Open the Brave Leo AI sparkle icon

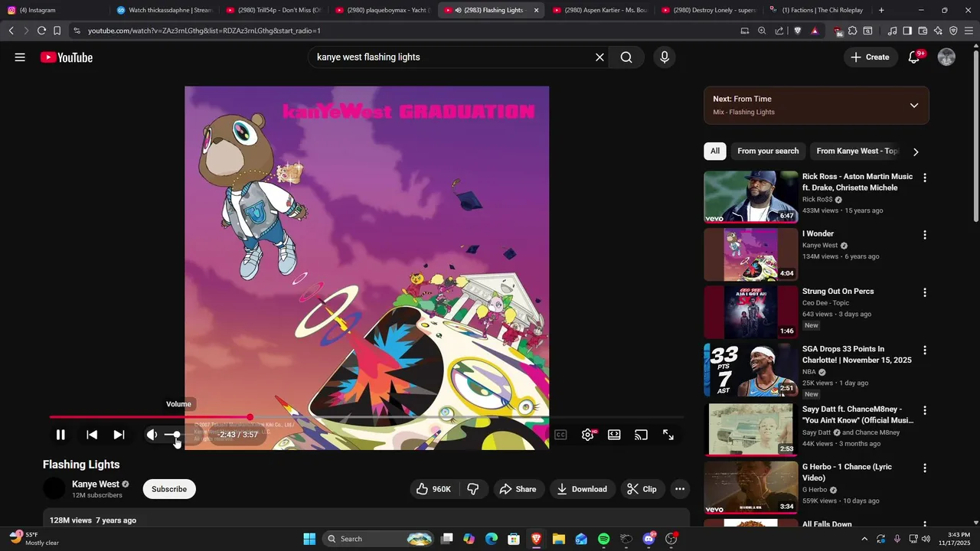coord(938,31)
